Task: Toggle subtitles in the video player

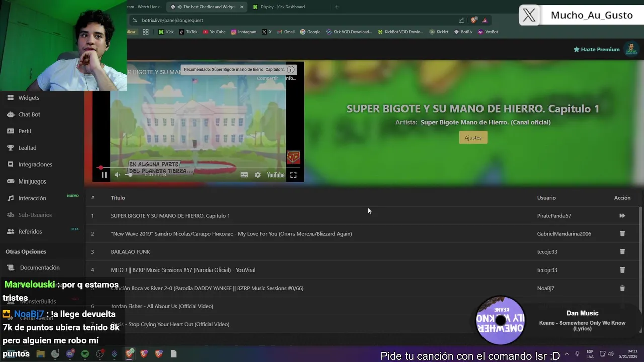Action: point(244,175)
